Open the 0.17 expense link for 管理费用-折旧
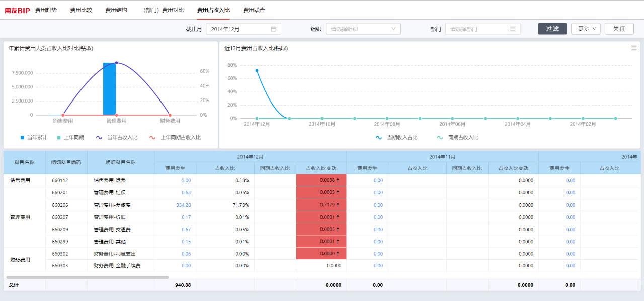The width and height of the screenshot is (644, 301). point(186,217)
